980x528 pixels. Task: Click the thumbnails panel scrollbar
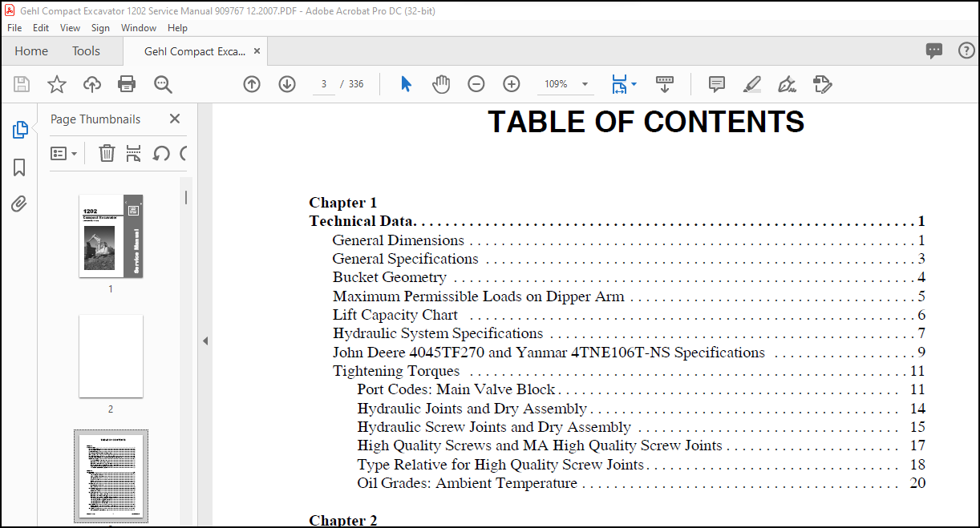[186, 197]
